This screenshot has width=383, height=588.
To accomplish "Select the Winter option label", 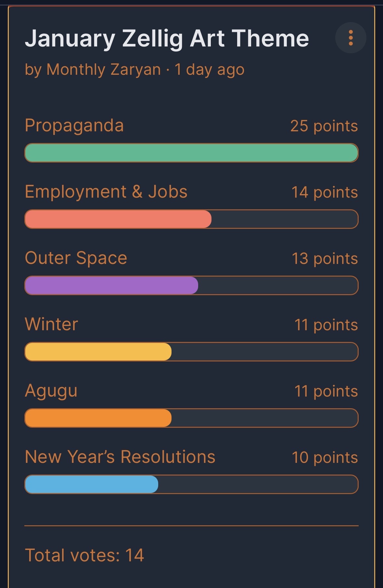I will [52, 324].
